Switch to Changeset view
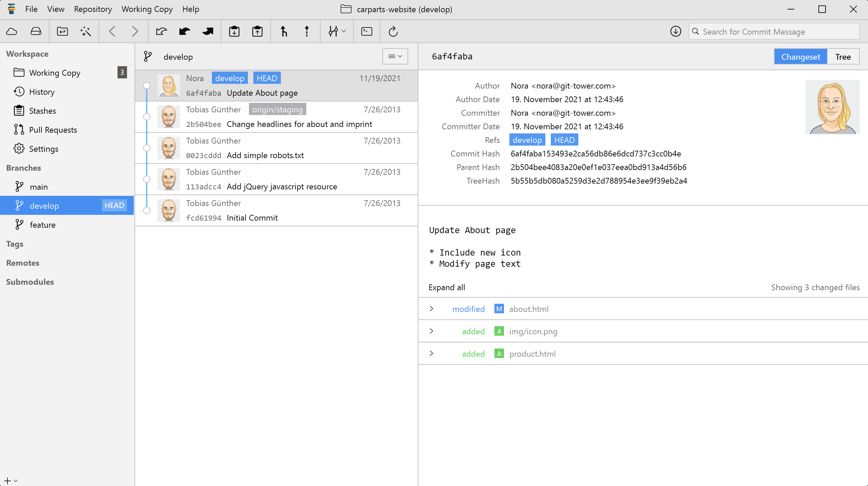 800,57
